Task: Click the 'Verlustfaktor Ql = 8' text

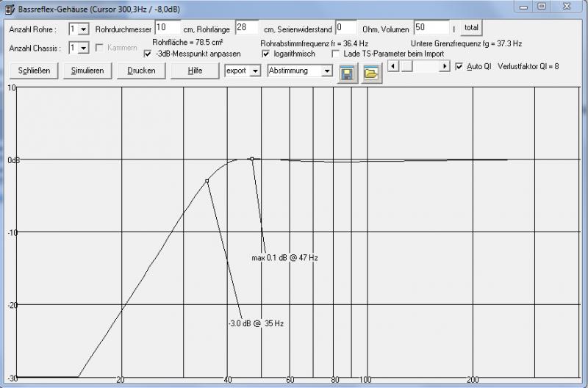Action: [x=528, y=66]
